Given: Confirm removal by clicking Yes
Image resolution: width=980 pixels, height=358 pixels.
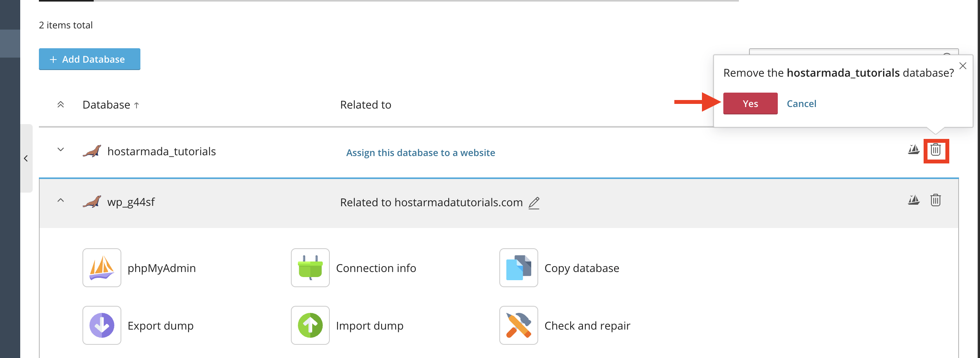Looking at the screenshot, I should click(x=750, y=104).
